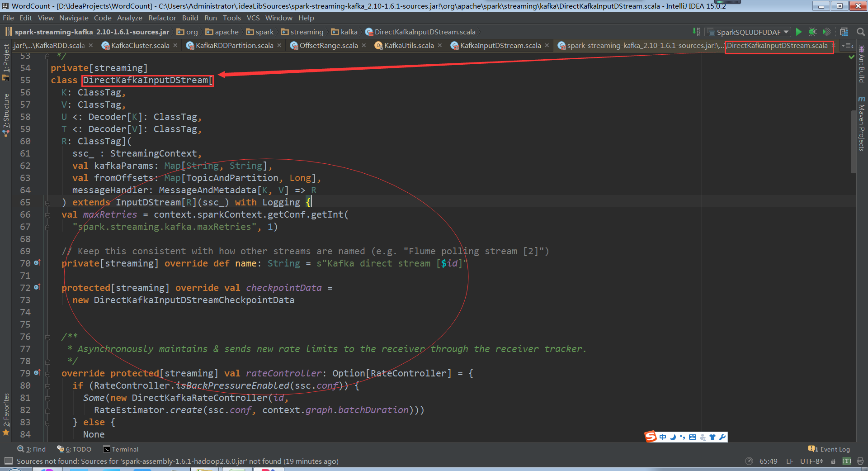Open the Find tool window
The width and height of the screenshot is (868, 471).
(32, 449)
